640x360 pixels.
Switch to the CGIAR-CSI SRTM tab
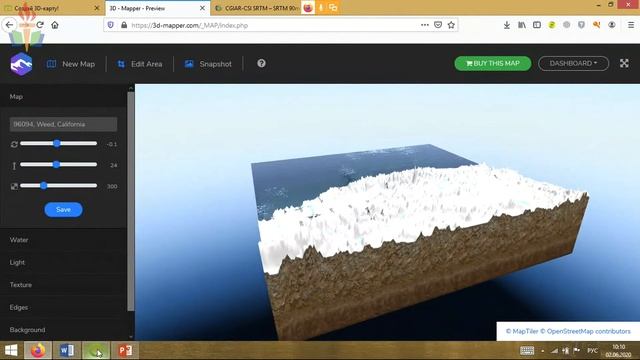click(x=257, y=8)
